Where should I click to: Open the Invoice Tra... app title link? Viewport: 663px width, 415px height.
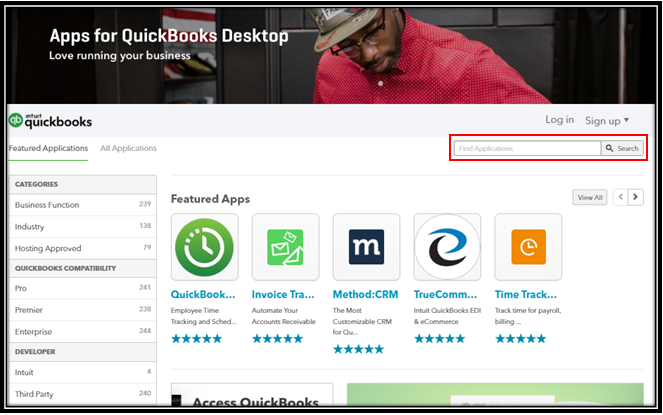(x=283, y=294)
